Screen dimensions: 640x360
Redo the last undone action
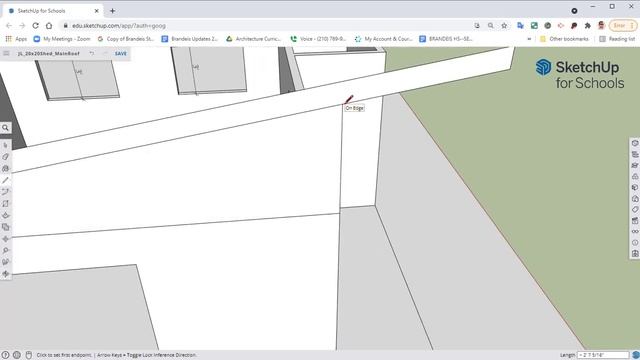pos(105,53)
